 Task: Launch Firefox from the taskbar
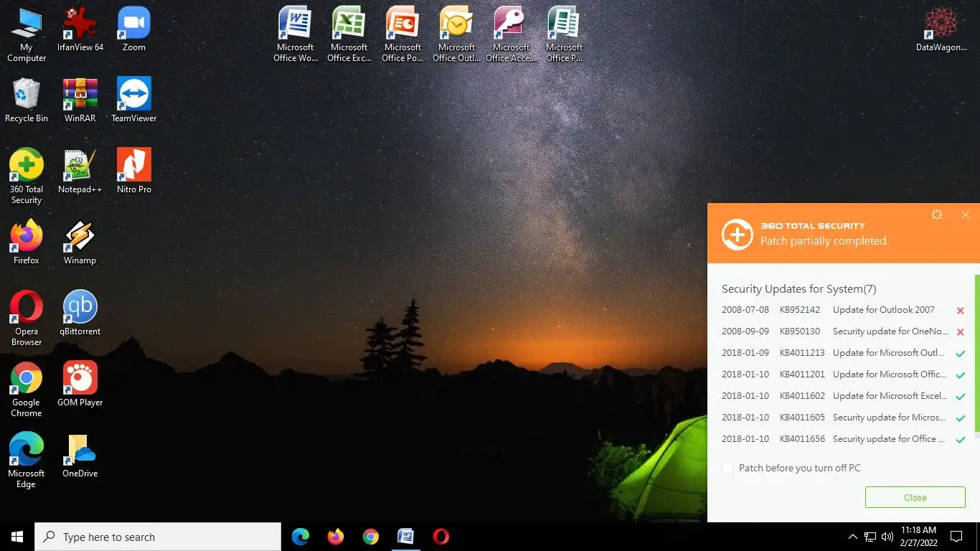(x=336, y=537)
